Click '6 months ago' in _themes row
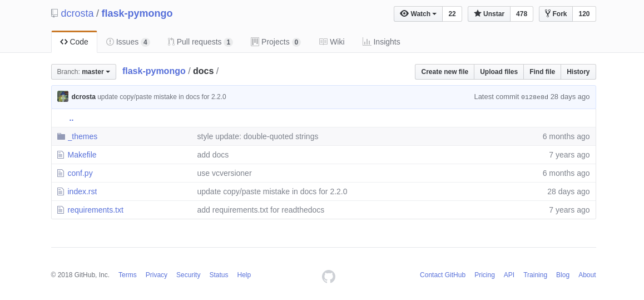 [x=566, y=136]
